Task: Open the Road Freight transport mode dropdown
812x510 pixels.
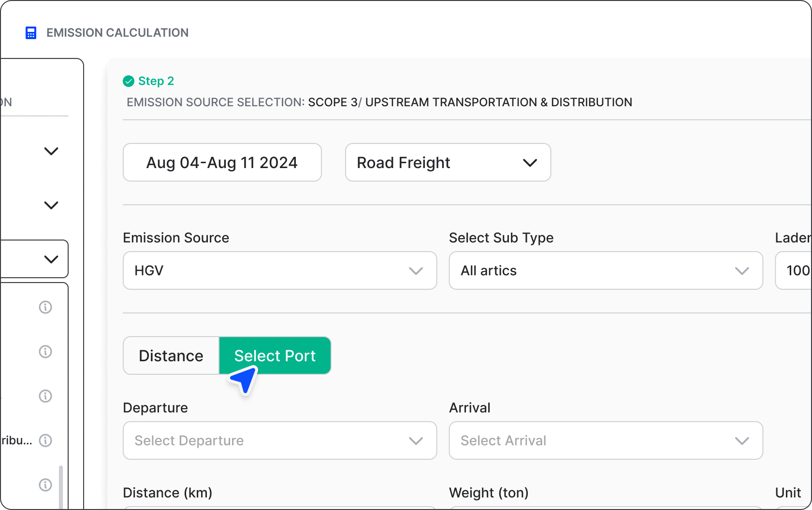Action: pyautogui.click(x=448, y=162)
